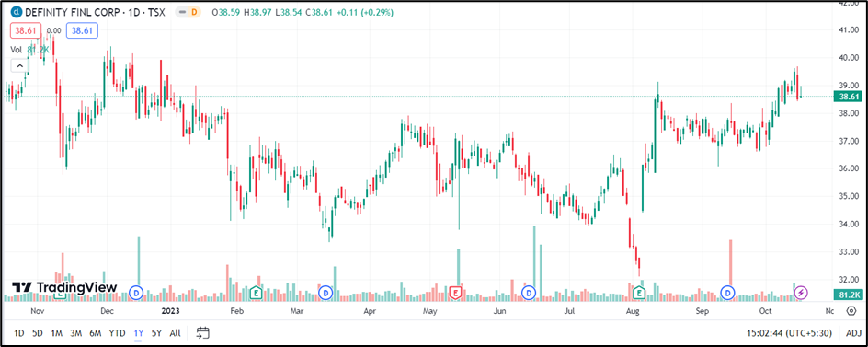Toggle the ADJ dividend adjustment button
The height and width of the screenshot is (347, 868).
click(x=853, y=333)
